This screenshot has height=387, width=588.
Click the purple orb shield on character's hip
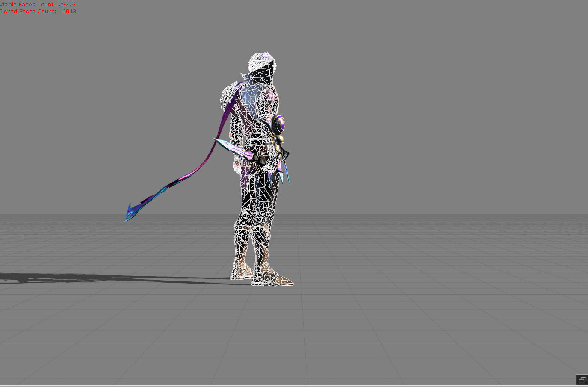pyautogui.click(x=279, y=124)
